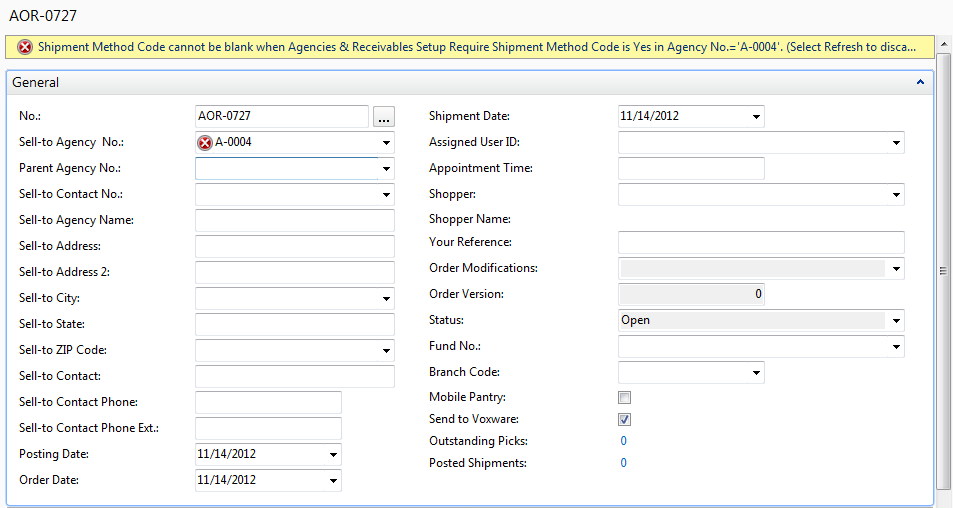Open the Sell-to Agency No. dropdown
The height and width of the screenshot is (508, 953).
[x=386, y=143]
